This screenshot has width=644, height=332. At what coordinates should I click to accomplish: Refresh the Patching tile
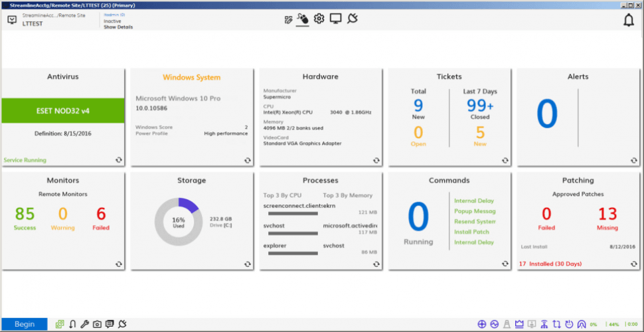point(633,264)
